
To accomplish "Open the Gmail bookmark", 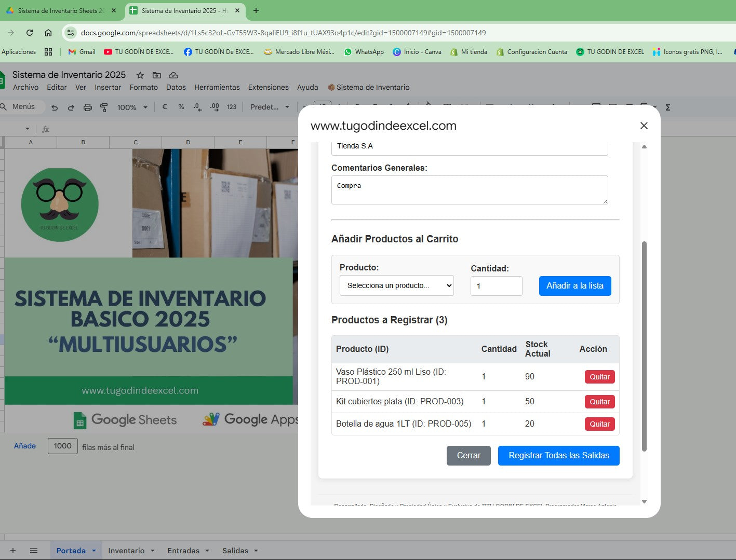I will tap(82, 52).
